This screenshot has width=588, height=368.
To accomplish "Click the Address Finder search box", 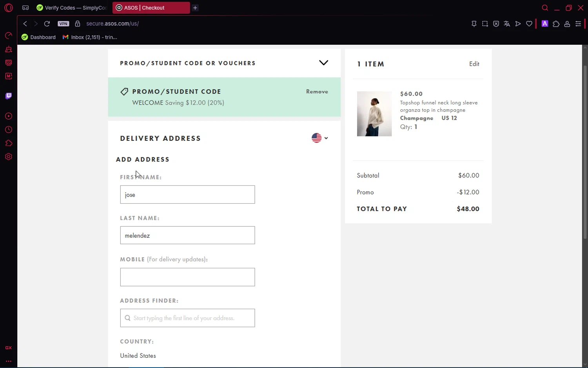I will (x=187, y=318).
